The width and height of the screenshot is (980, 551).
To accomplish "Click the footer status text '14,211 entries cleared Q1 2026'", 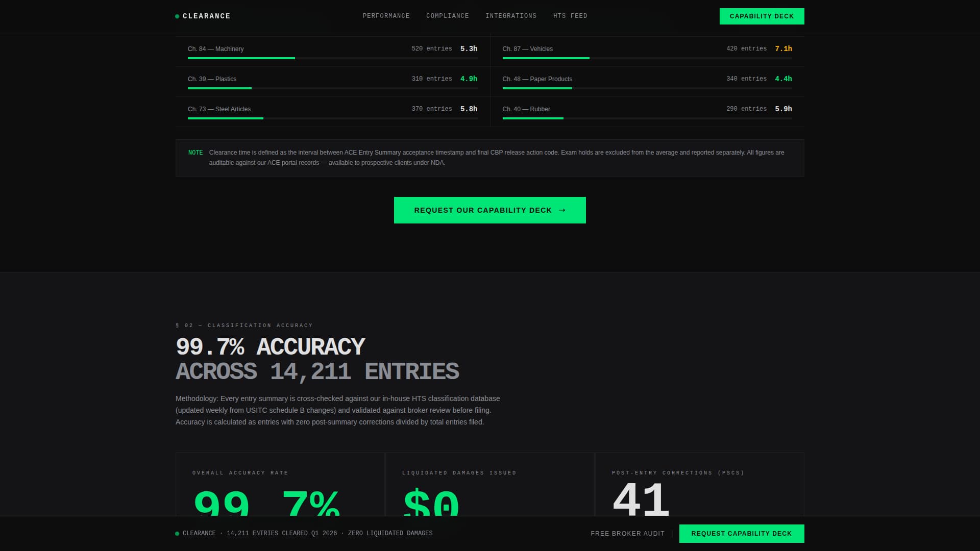I will click(282, 534).
